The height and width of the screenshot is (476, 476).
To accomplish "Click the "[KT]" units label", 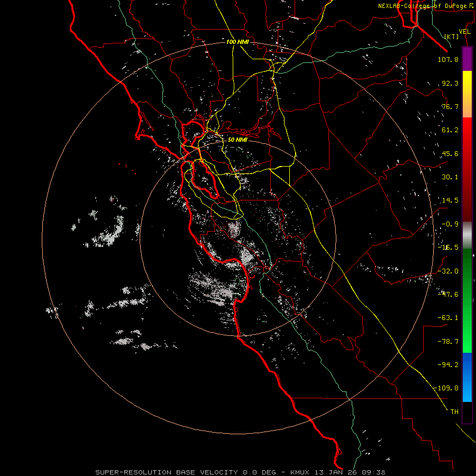I will pos(452,36).
